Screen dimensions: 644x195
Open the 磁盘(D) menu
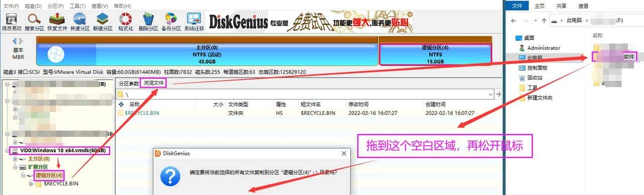(33, 6)
